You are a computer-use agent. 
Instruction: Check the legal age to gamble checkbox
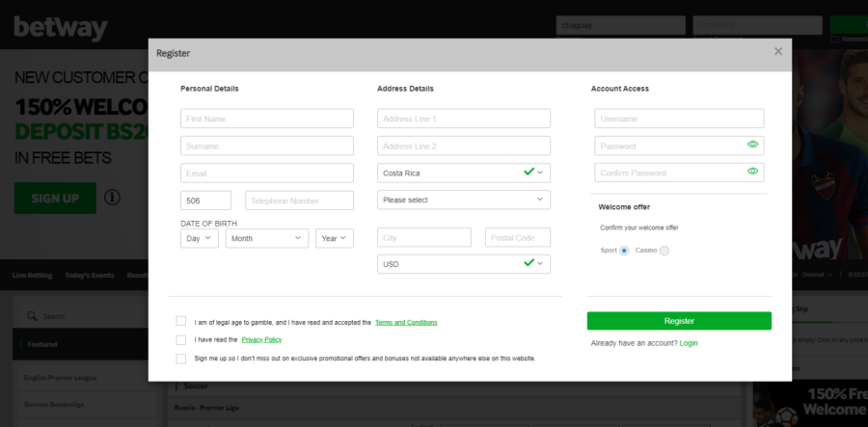pos(181,321)
